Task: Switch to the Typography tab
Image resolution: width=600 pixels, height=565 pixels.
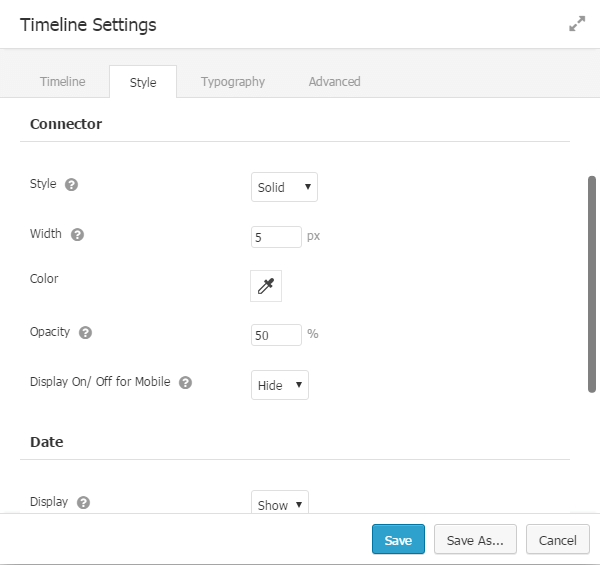Action: (232, 82)
